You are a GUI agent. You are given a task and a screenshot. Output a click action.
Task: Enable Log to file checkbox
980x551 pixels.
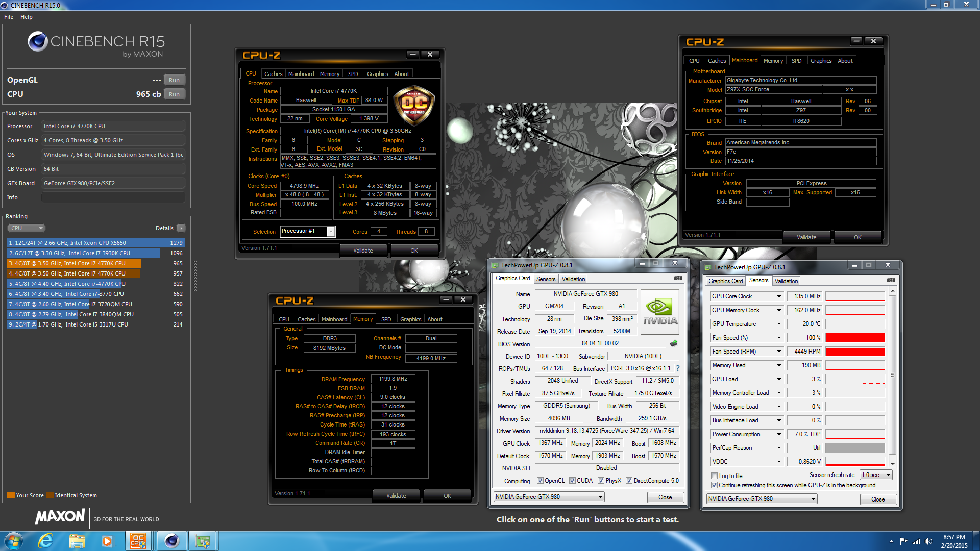(714, 476)
